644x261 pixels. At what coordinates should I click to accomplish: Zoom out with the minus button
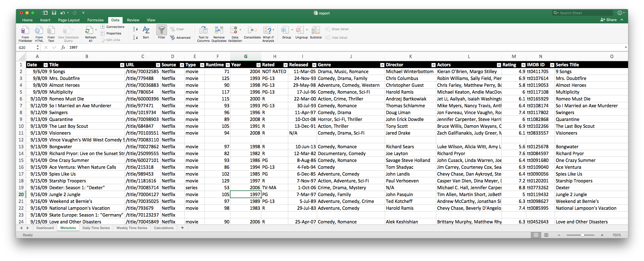click(x=559, y=235)
